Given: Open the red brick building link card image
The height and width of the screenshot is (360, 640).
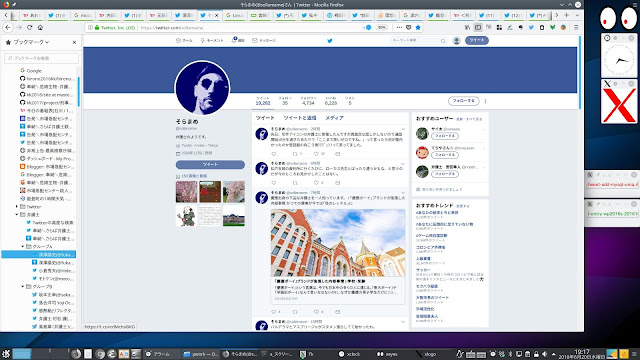Looking at the screenshot, I should pos(338,243).
